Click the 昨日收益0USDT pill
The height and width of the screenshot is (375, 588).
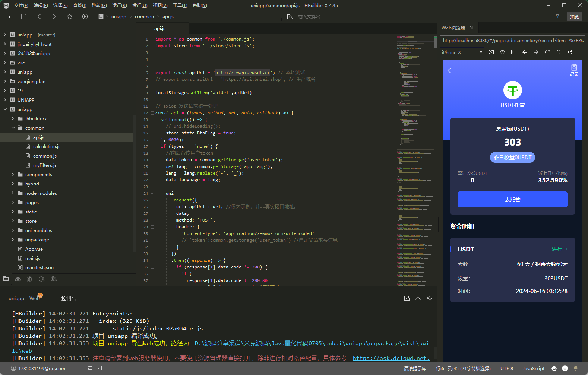coord(512,158)
